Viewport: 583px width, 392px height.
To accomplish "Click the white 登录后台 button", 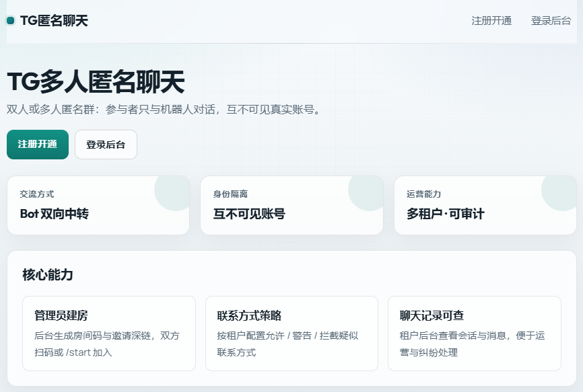I will click(x=106, y=145).
